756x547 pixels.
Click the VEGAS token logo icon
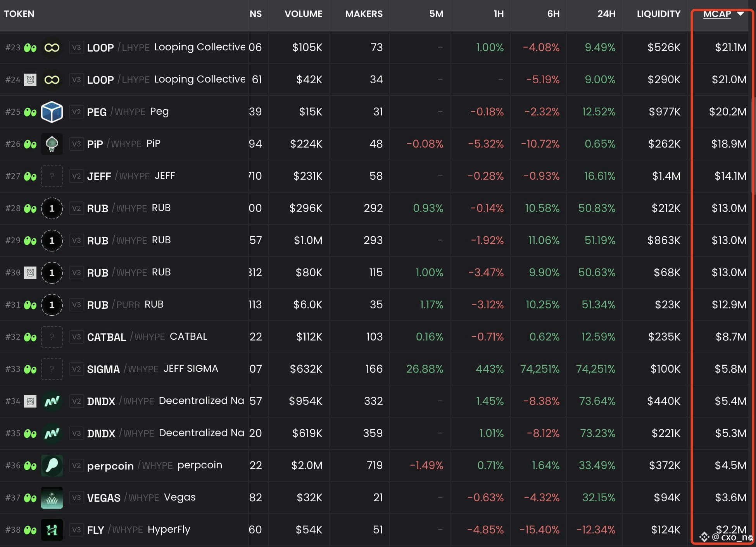click(x=52, y=498)
